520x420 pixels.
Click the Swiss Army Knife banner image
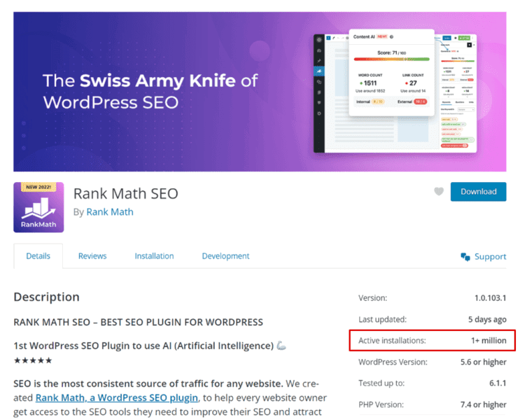(x=260, y=92)
